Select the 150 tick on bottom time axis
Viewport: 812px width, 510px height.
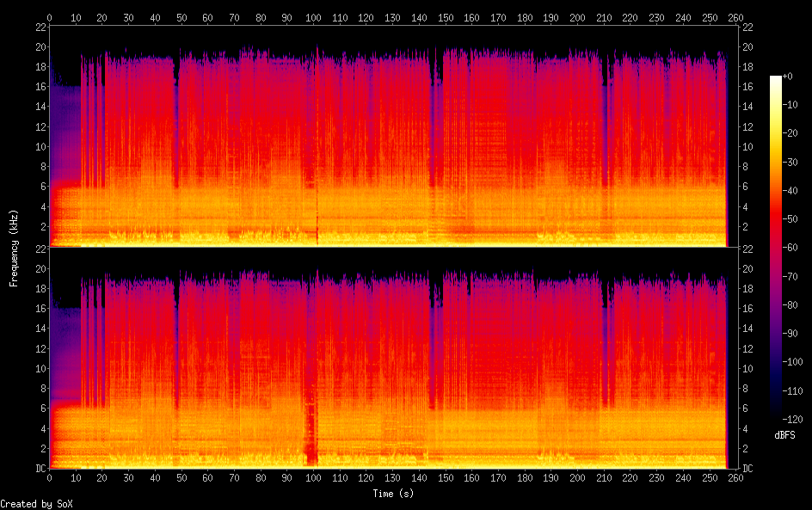[445, 478]
